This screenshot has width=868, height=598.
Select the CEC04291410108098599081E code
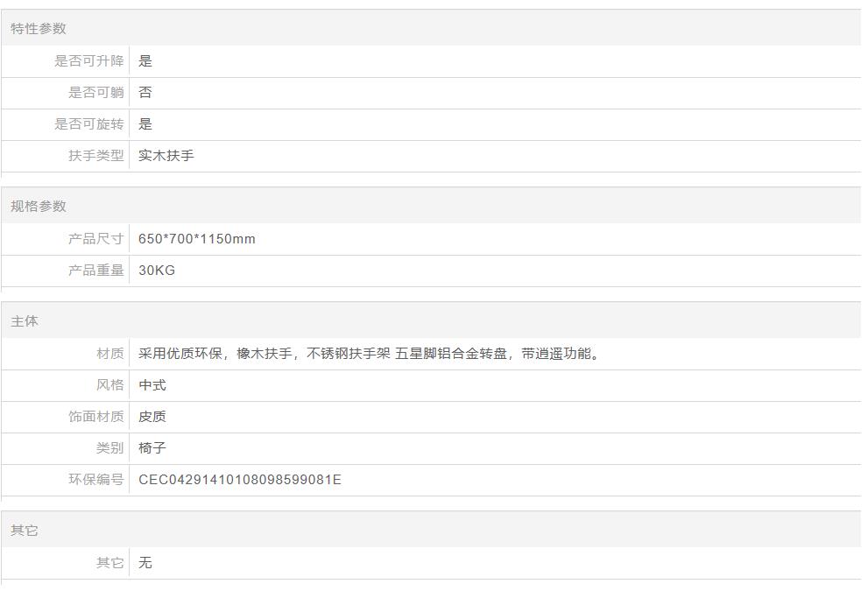(x=240, y=480)
